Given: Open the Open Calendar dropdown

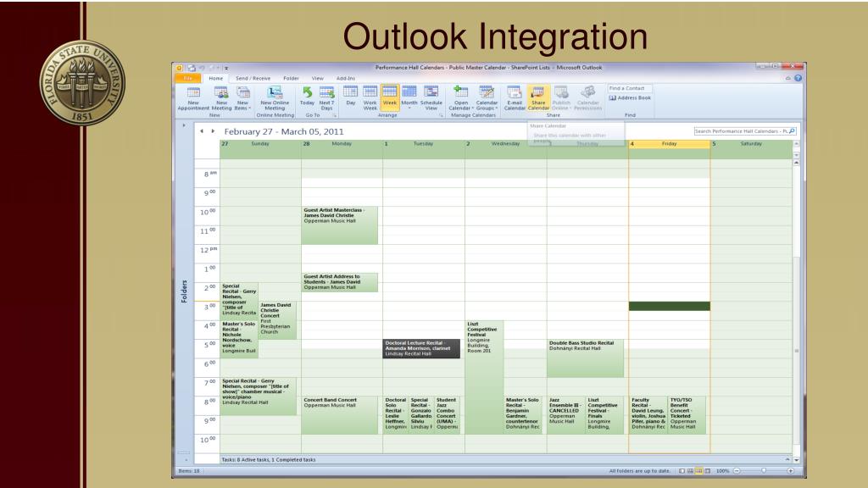Looking at the screenshot, I should tap(460, 98).
